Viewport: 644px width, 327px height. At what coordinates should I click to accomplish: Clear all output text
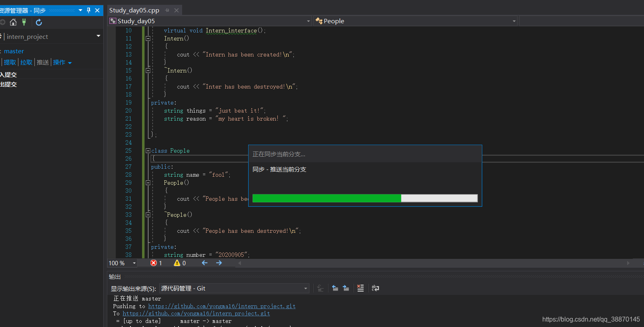tap(361, 288)
